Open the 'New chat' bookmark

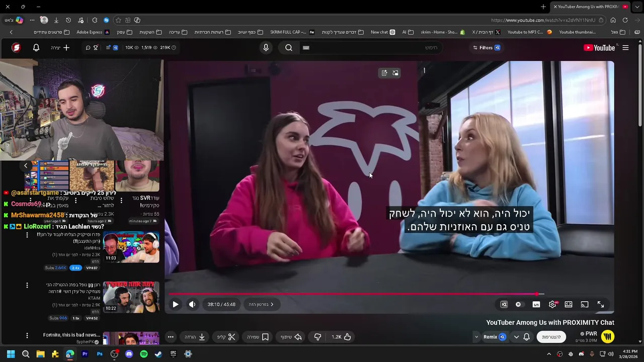pos(383,32)
